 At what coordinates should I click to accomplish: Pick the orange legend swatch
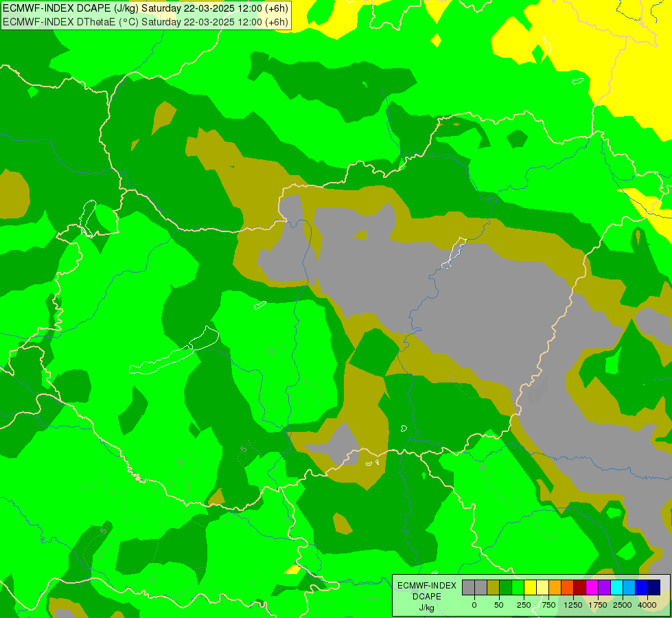(555, 587)
